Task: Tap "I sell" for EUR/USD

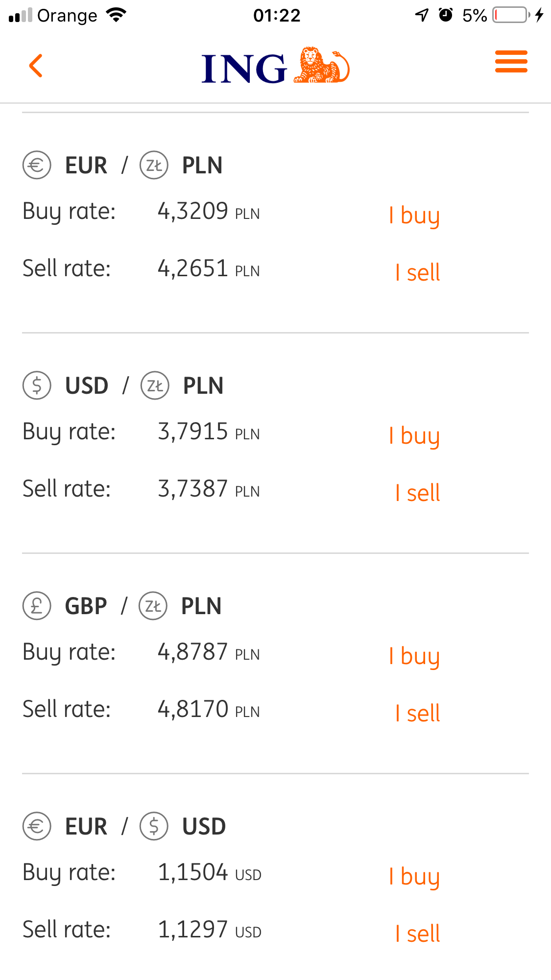Action: click(x=418, y=933)
